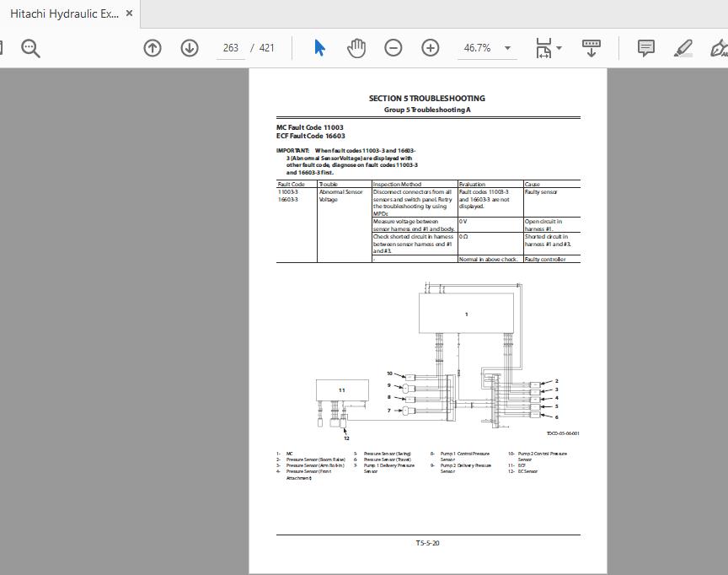Click the MC Fault Code 11003 text
This screenshot has width=728, height=575.
point(310,127)
